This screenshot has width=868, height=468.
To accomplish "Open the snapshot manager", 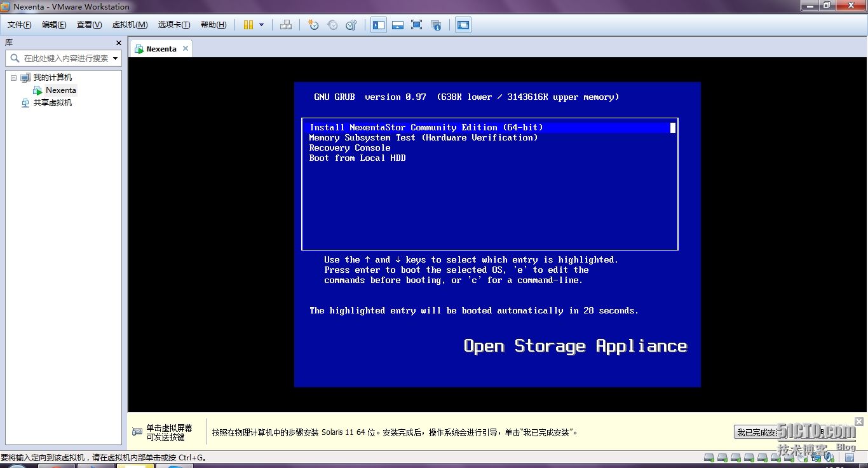I will pos(351,25).
